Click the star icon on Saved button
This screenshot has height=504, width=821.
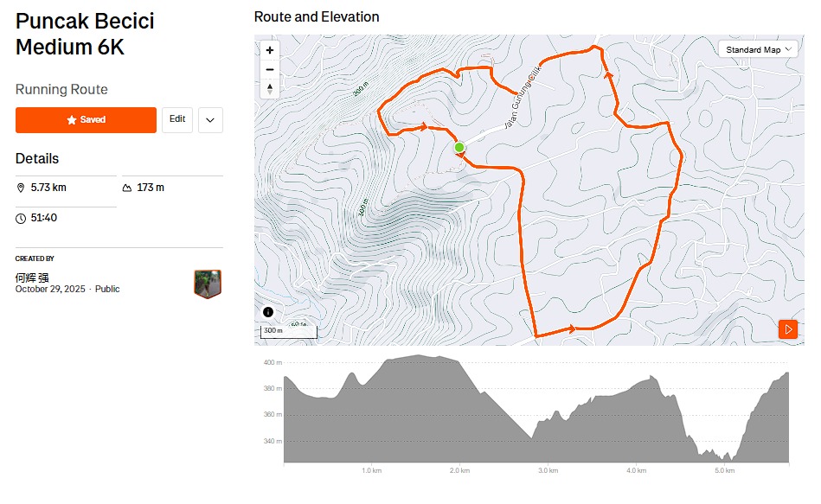pos(72,120)
